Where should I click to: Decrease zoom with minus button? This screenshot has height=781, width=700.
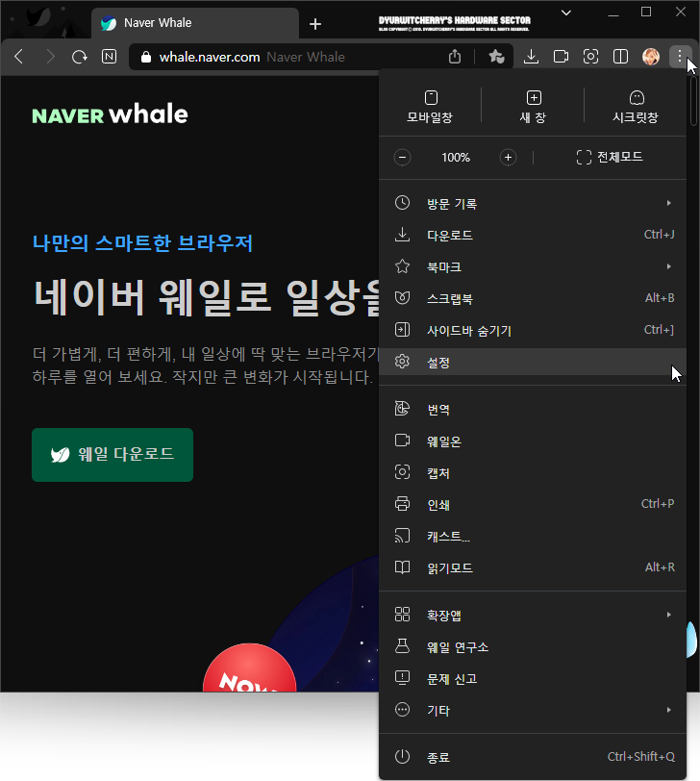(402, 158)
